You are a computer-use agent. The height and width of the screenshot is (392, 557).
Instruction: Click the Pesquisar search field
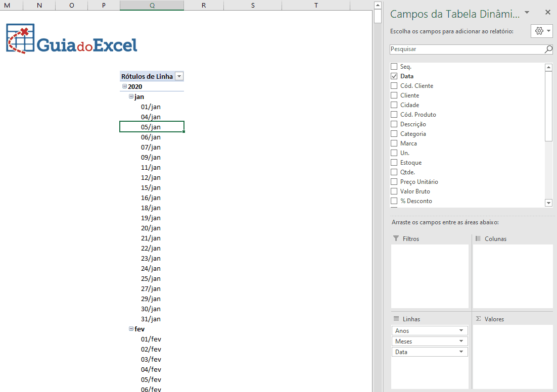[465, 50]
